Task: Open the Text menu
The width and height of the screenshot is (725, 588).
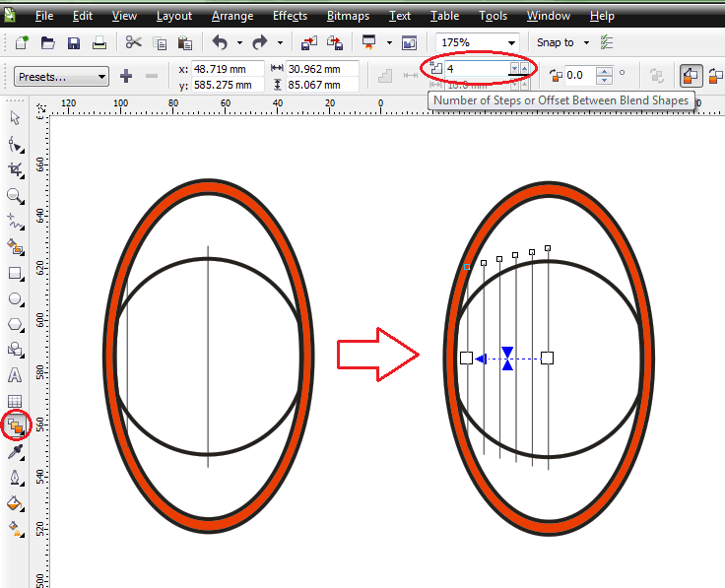Action: tap(400, 16)
